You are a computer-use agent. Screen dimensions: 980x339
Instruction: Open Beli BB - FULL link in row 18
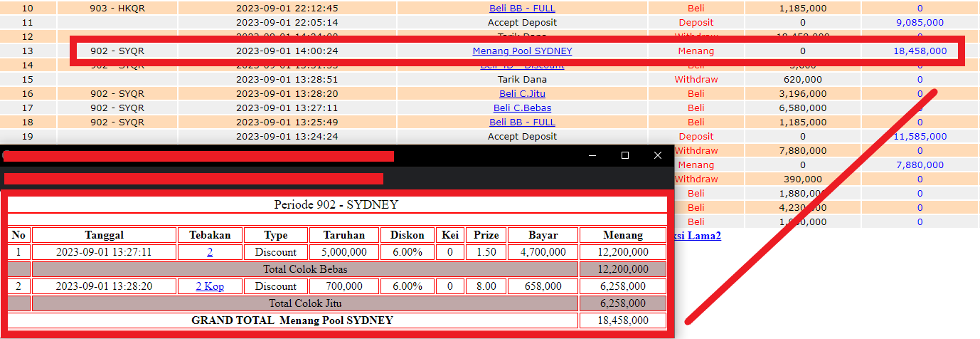522,122
